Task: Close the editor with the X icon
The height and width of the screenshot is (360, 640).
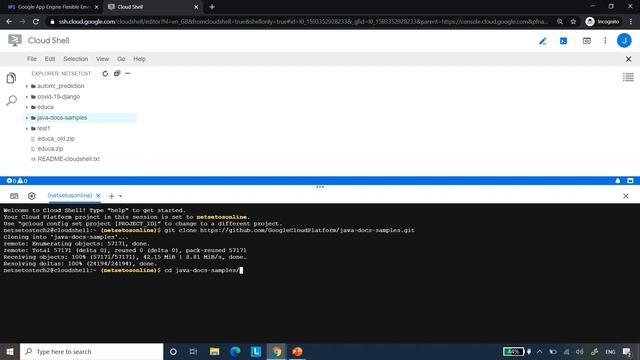Action: tap(628, 59)
